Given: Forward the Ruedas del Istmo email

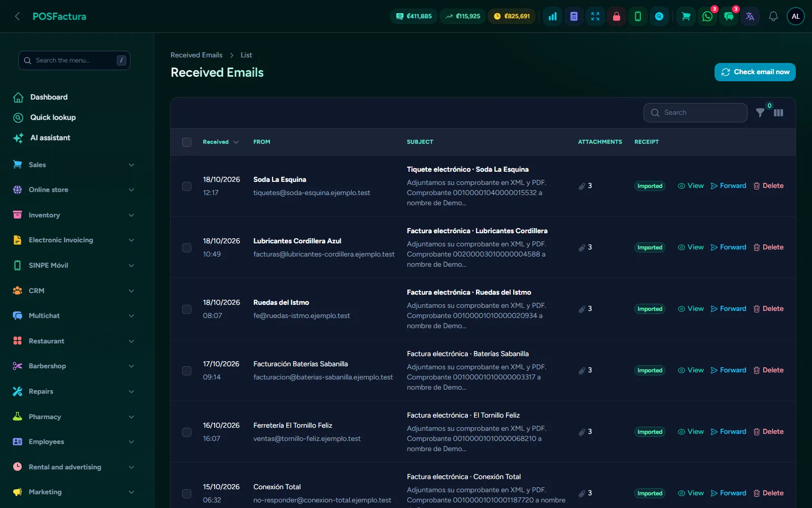Looking at the screenshot, I should pyautogui.click(x=728, y=309).
